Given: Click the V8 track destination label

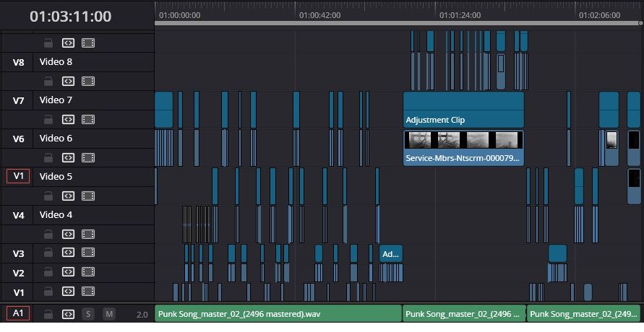Looking at the screenshot, I should click(18, 62).
